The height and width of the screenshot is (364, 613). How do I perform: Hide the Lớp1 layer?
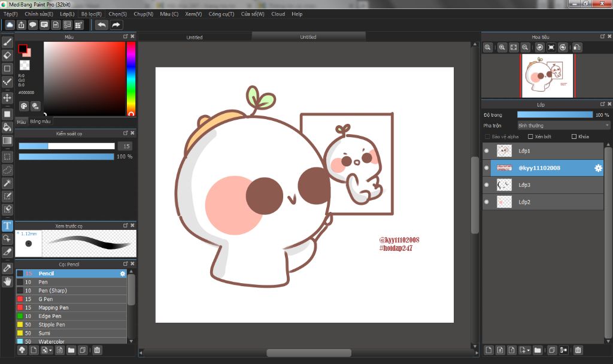487,151
